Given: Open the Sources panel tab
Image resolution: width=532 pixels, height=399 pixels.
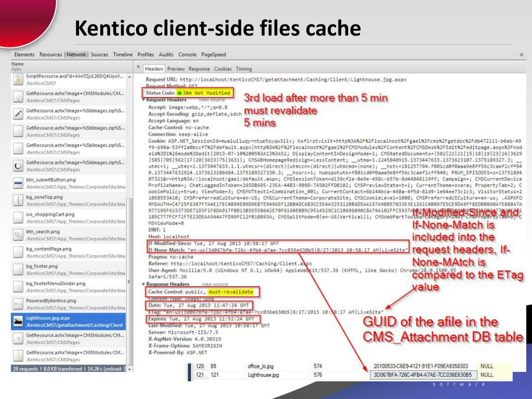Looking at the screenshot, I should tap(99, 55).
